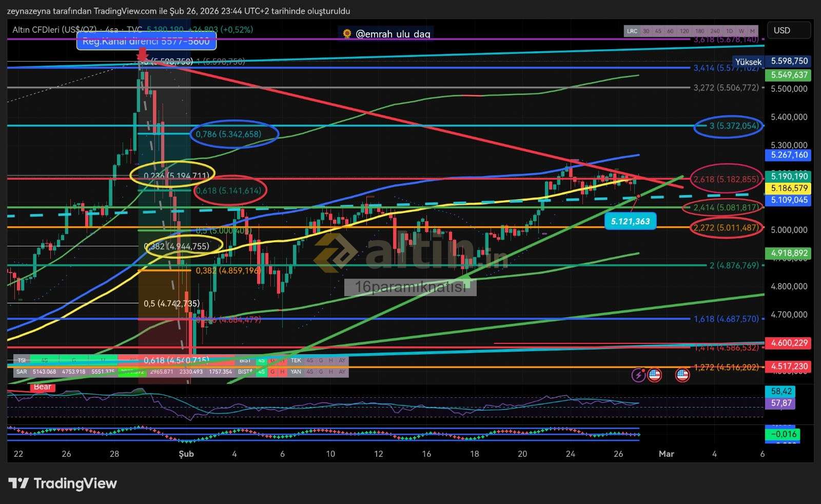The width and height of the screenshot is (821, 504).
Task: Click the Mar date on the time axis
Action: (x=666, y=454)
